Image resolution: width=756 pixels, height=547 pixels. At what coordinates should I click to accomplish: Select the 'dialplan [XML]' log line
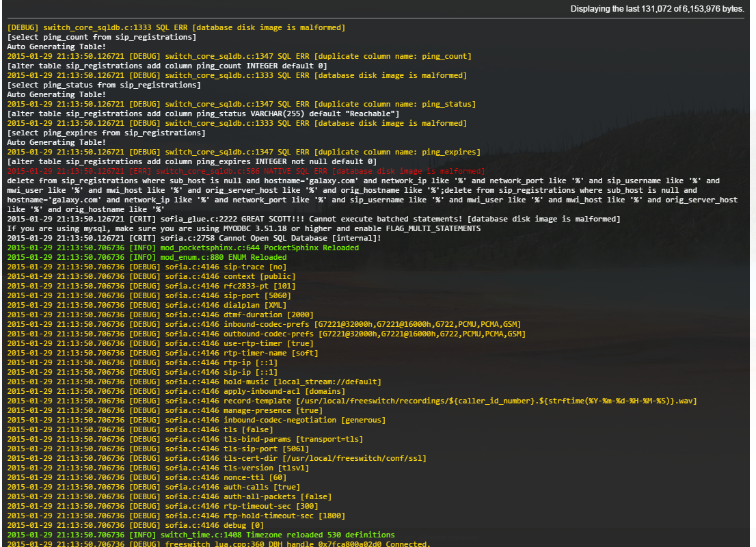click(146, 306)
